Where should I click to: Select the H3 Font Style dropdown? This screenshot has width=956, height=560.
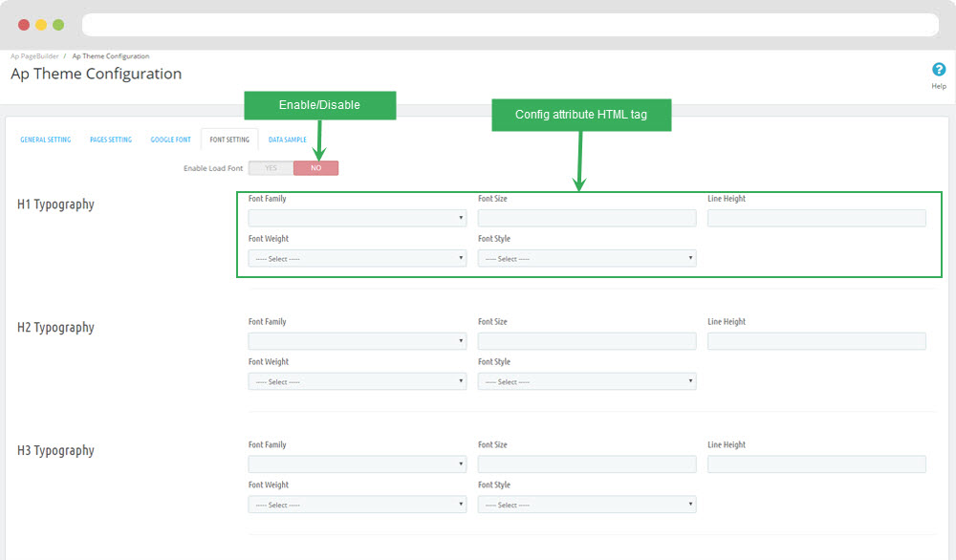586,505
